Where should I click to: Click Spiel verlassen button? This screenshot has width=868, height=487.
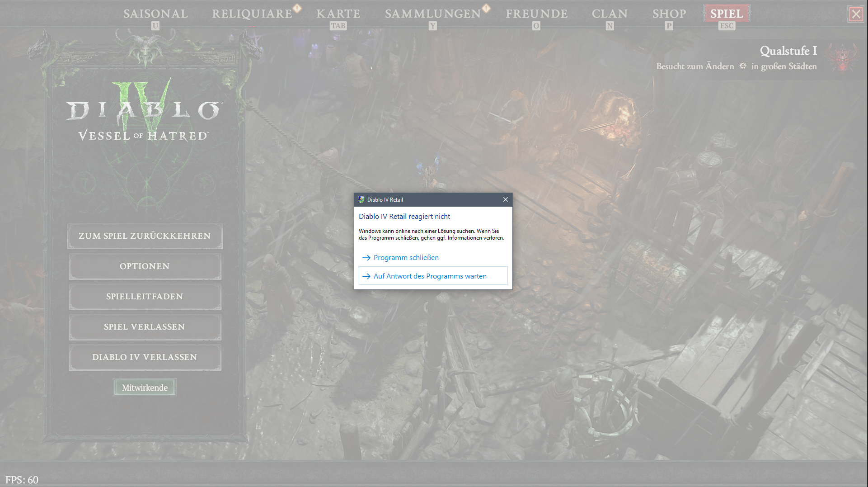(145, 326)
